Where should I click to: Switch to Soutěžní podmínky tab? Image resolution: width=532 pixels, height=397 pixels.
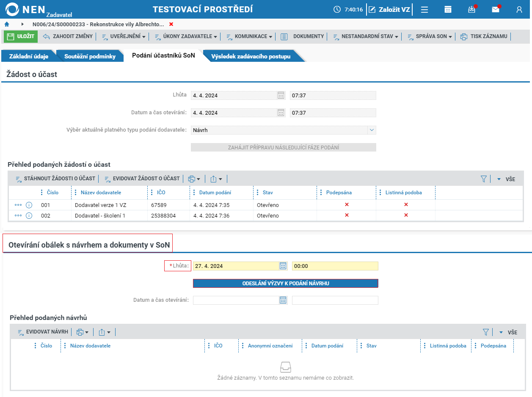point(90,56)
